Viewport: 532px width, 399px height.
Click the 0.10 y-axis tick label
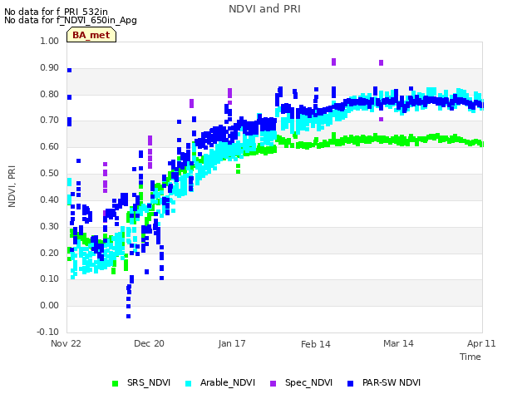pyautogui.click(x=50, y=279)
